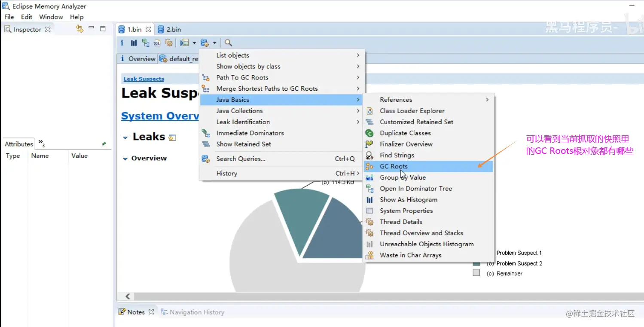Select the 1.bin editor tab
The width and height of the screenshot is (644, 327).
(134, 29)
